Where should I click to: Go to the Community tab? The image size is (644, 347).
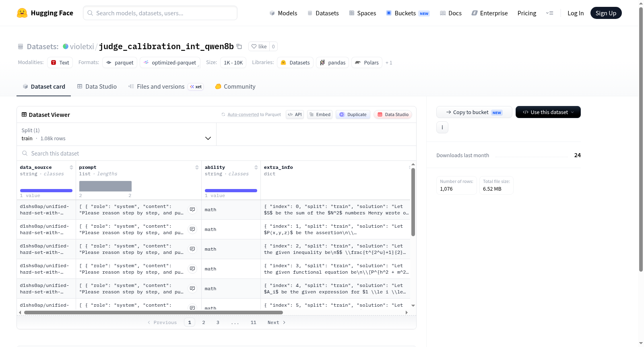pos(235,87)
